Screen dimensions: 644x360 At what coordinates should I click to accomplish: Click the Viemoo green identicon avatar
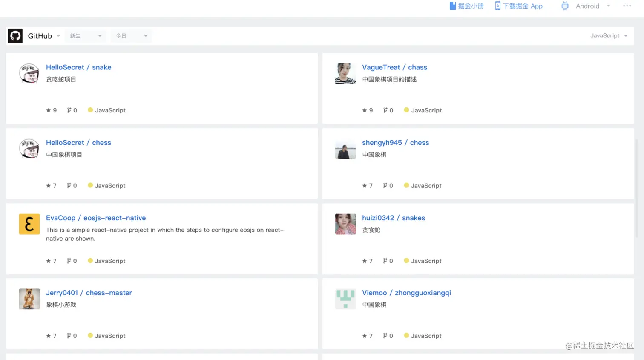tap(345, 299)
